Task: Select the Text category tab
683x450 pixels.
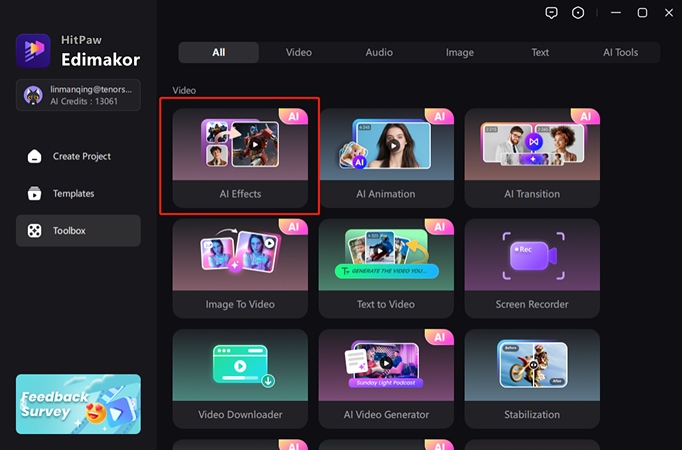Action: [540, 53]
